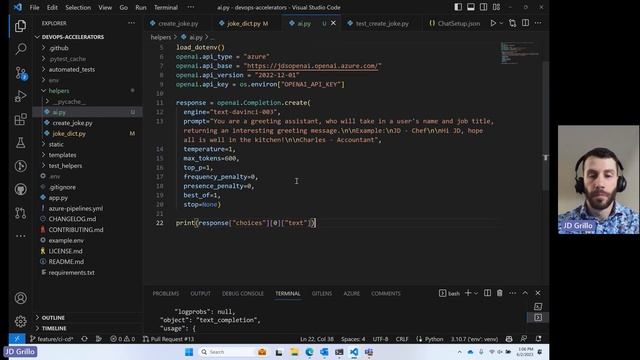Viewport: 640px width, 360px height.
Task: Switch to DEBUG CONSOLE panel tab
Action: [243, 293]
